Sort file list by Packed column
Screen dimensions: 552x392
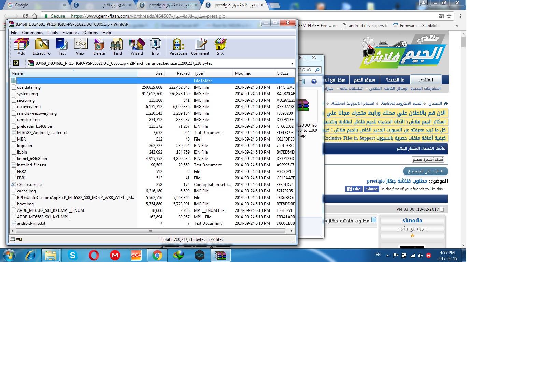tap(178, 73)
